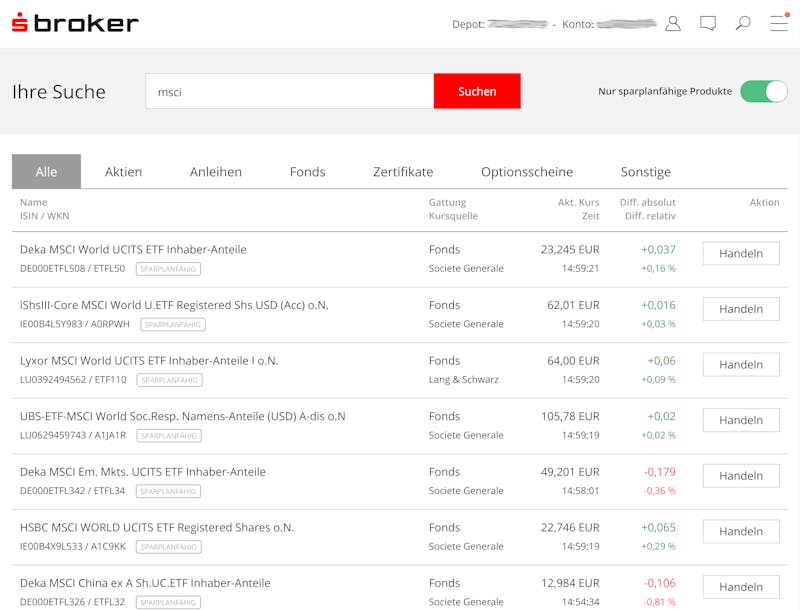
Task: Open iShsIII-Core MSCI World U.ETF entry
Action: [x=174, y=305]
